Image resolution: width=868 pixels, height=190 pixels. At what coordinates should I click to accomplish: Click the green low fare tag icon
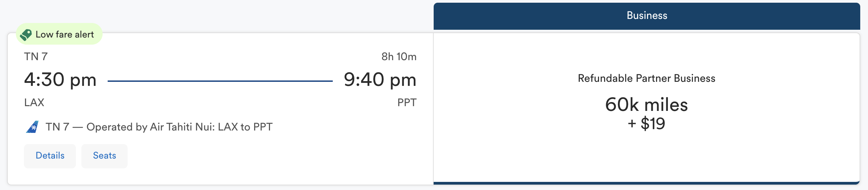point(26,34)
